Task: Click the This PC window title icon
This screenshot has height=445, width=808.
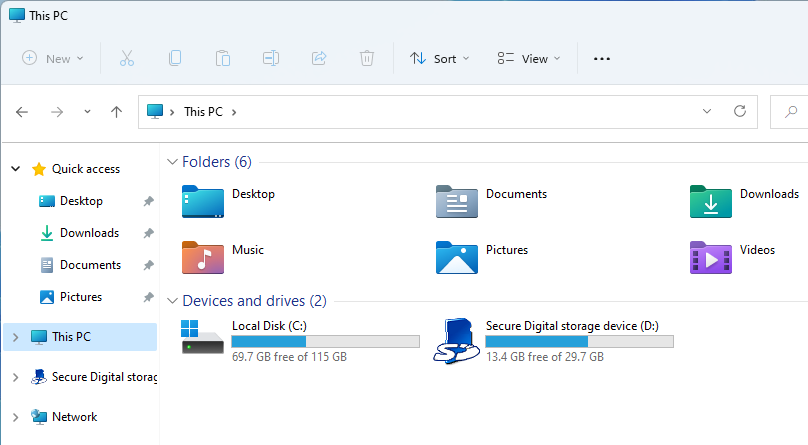Action: (16, 15)
